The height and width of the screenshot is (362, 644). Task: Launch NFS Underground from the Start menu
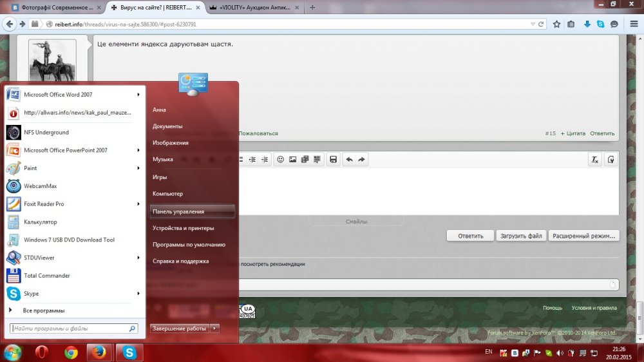pyautogui.click(x=74, y=132)
